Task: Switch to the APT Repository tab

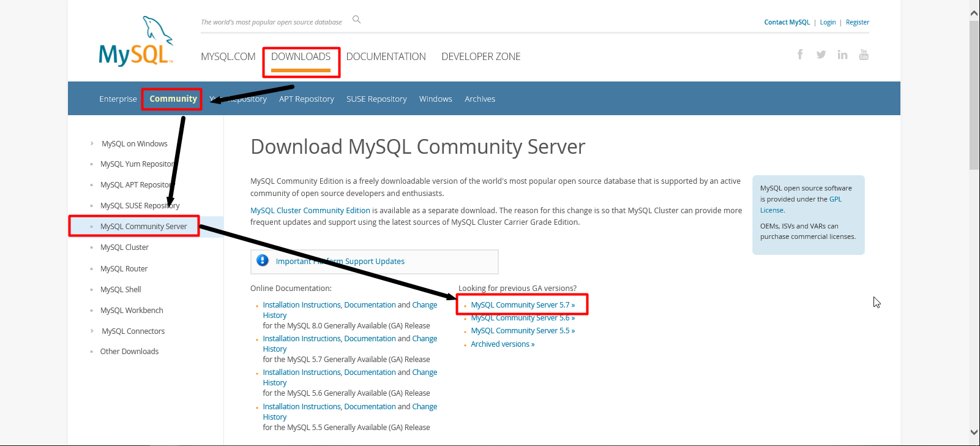Action: [307, 99]
